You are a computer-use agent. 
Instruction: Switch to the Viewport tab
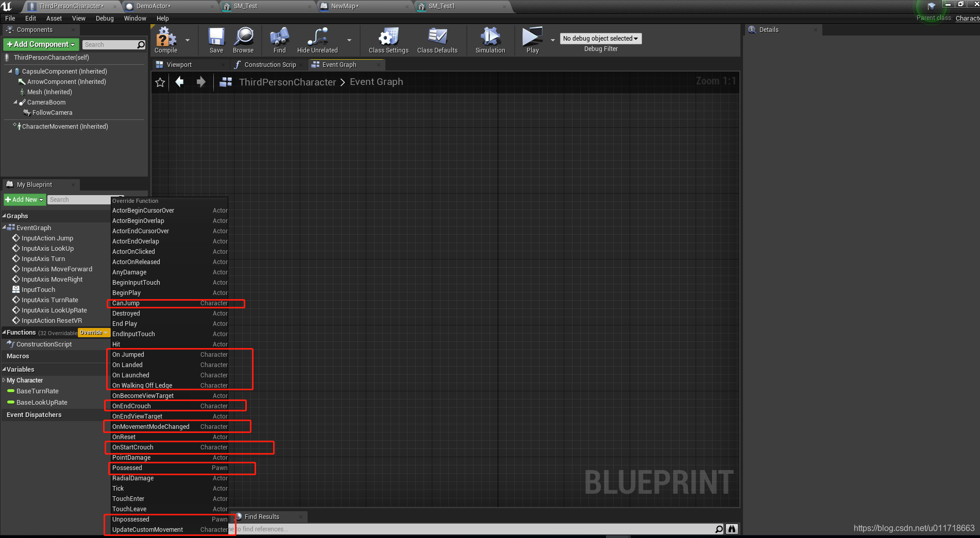click(190, 65)
